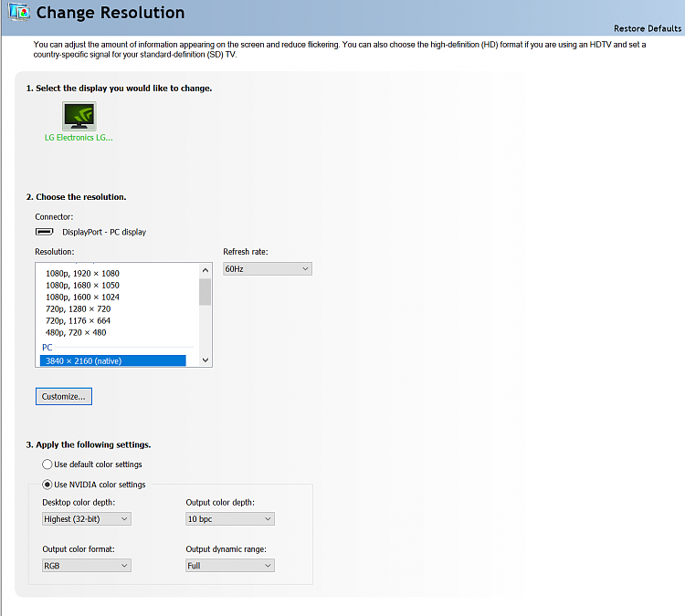Select 1080p, 1680 × 1050 resolution
Screen dimensions: 685x616
82,285
